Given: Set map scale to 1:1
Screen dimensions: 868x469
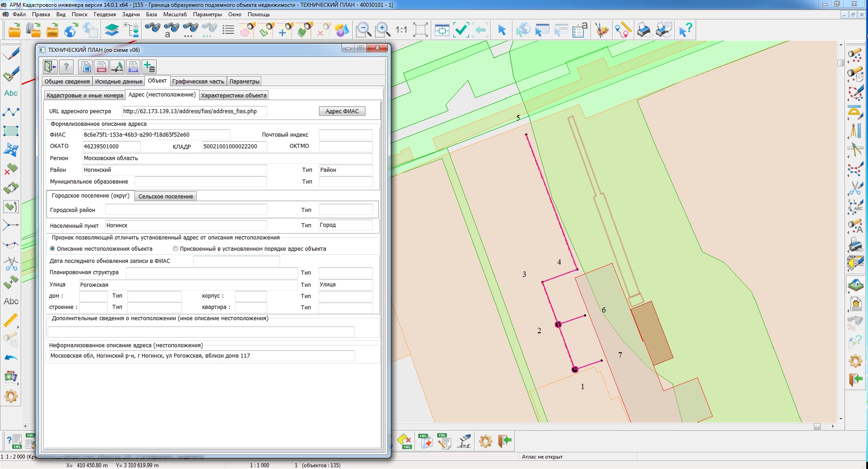Looking at the screenshot, I should pos(401,30).
